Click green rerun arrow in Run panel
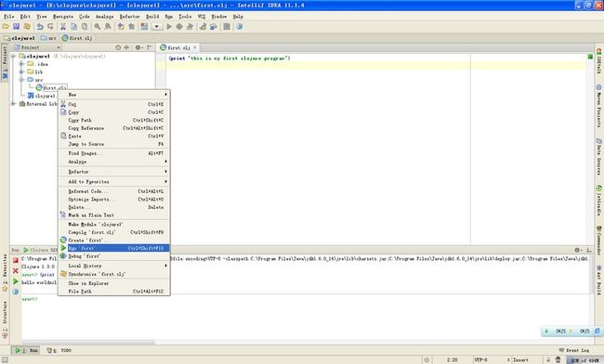The image size is (604, 364). tap(16, 281)
